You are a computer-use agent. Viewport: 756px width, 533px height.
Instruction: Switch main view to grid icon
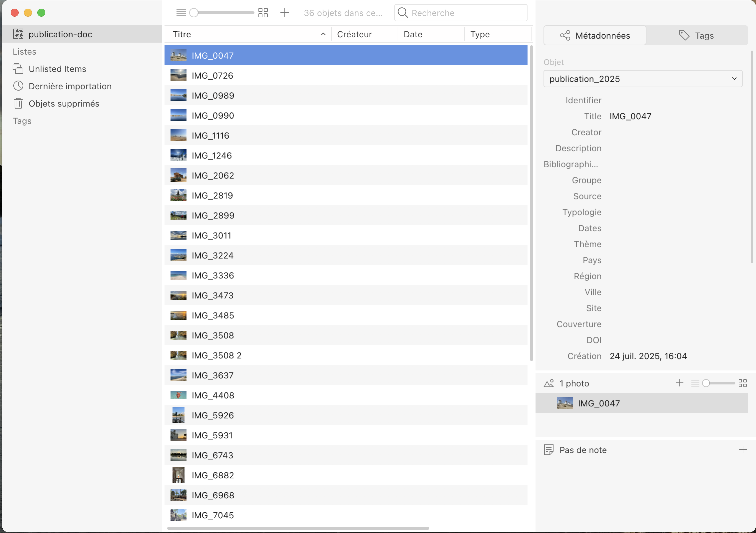click(263, 13)
